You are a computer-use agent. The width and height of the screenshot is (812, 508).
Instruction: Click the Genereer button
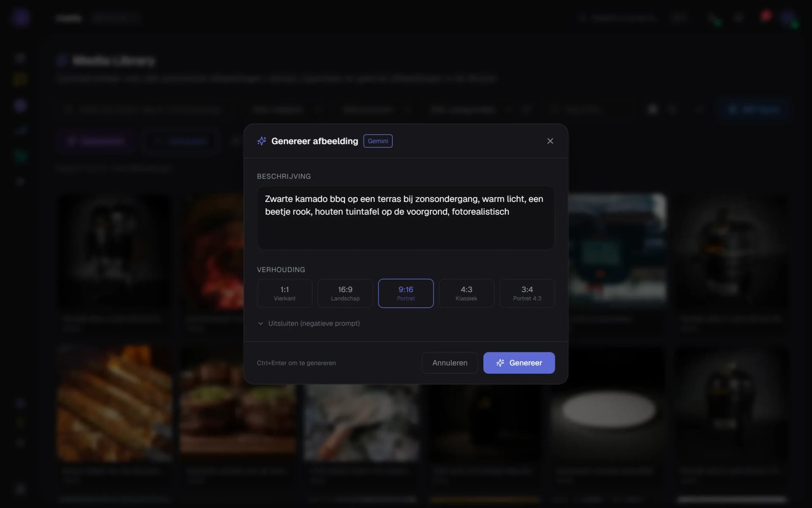click(x=519, y=363)
